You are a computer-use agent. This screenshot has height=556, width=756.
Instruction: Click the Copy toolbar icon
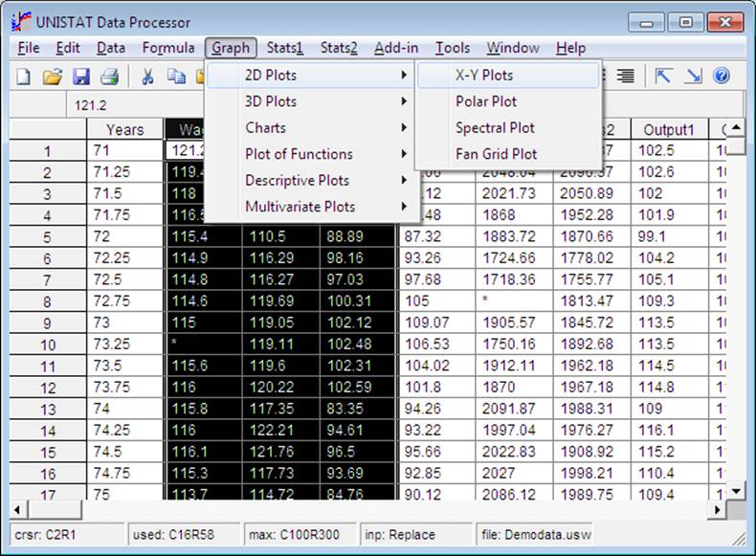point(176,77)
